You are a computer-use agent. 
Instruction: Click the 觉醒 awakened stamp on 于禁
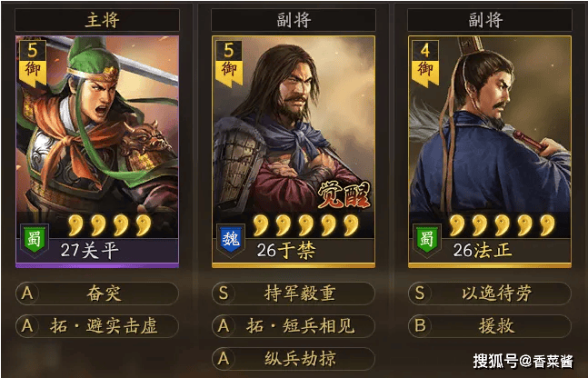(x=344, y=195)
